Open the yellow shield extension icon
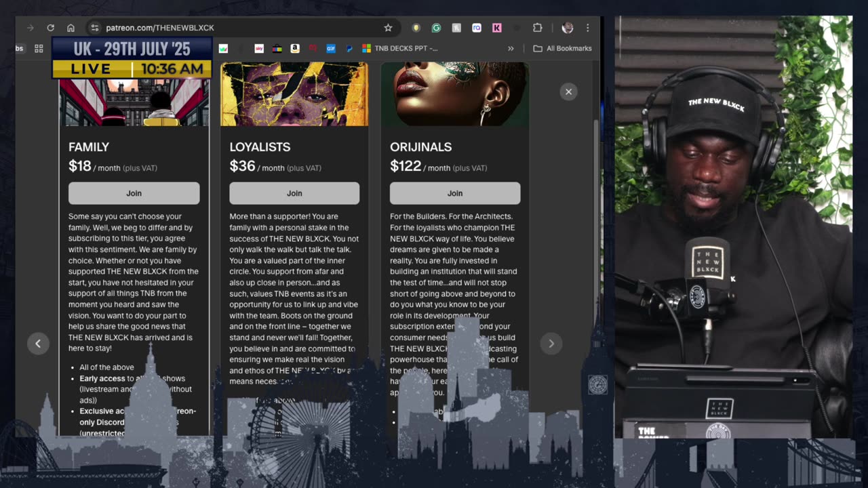The image size is (868, 488). click(x=416, y=28)
